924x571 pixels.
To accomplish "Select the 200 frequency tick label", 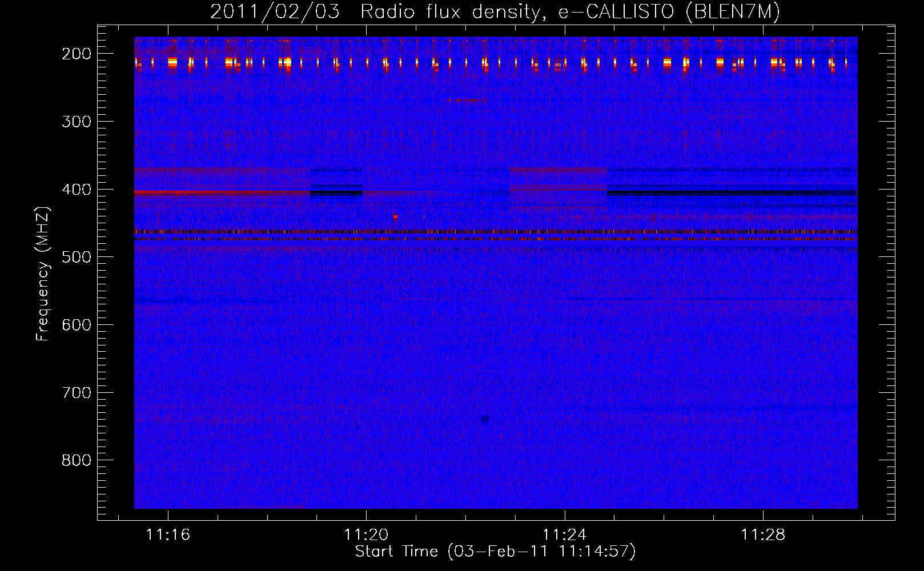I will [x=76, y=54].
